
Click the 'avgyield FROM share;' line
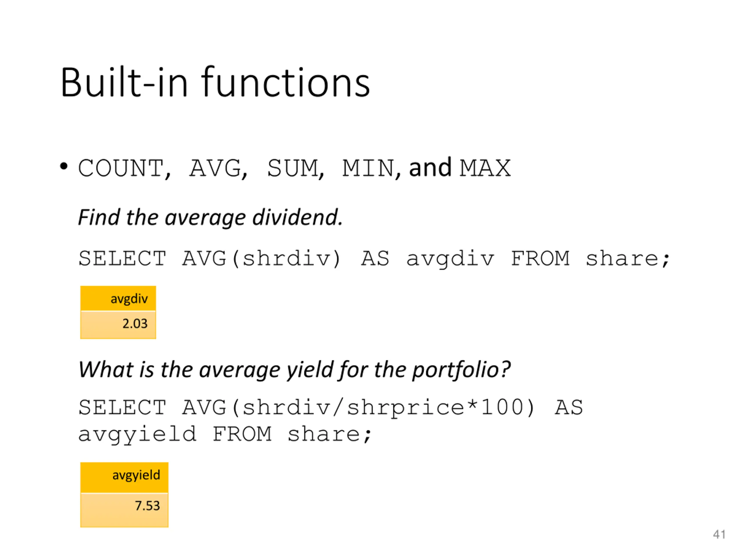pyautogui.click(x=225, y=434)
